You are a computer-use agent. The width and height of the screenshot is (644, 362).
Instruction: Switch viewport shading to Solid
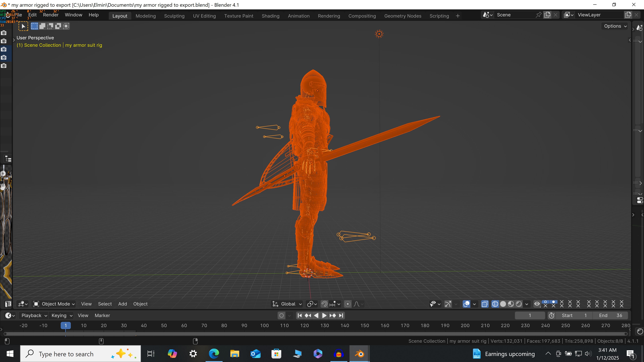point(503,304)
